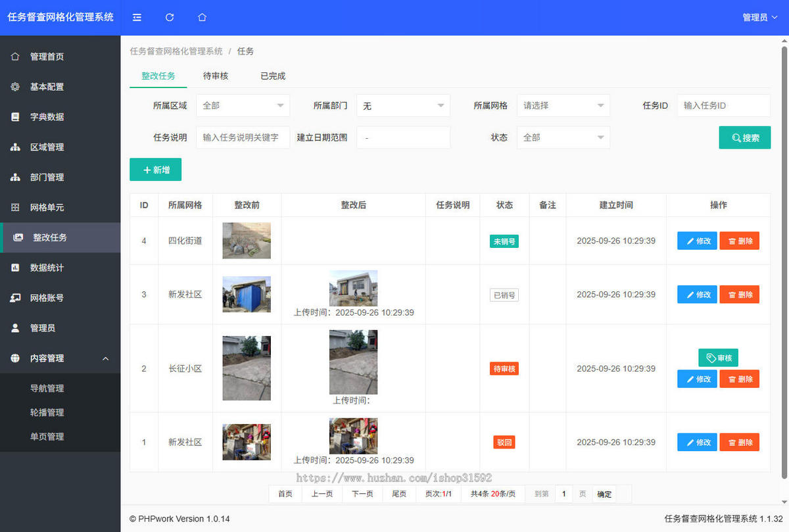The image size is (789, 532).
Task: Click 删除 for task ID 1
Action: pos(740,442)
